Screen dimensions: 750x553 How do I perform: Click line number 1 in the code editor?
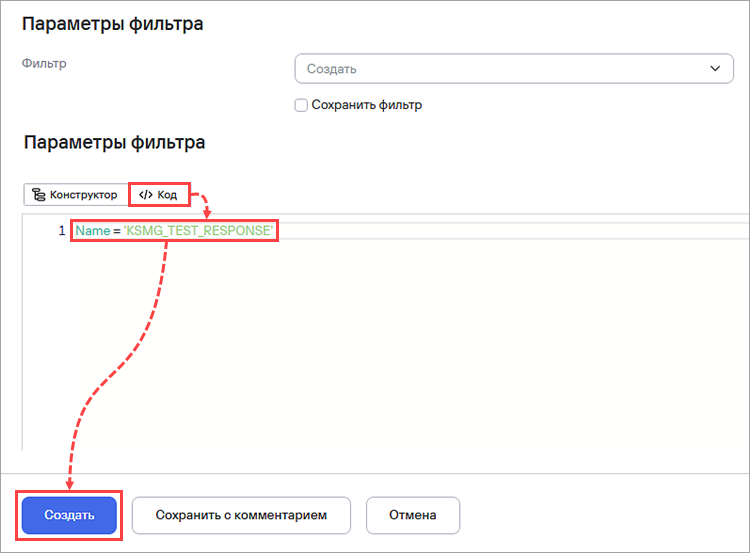point(62,231)
